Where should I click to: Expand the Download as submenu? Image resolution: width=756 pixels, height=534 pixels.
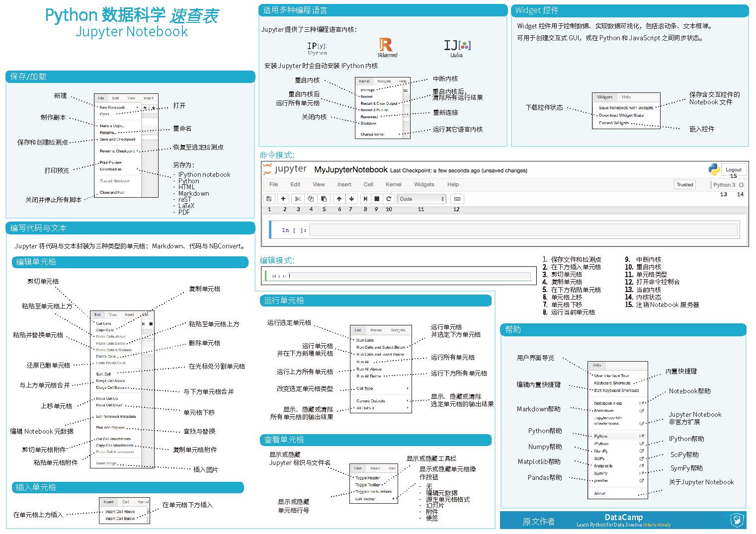pos(138,169)
